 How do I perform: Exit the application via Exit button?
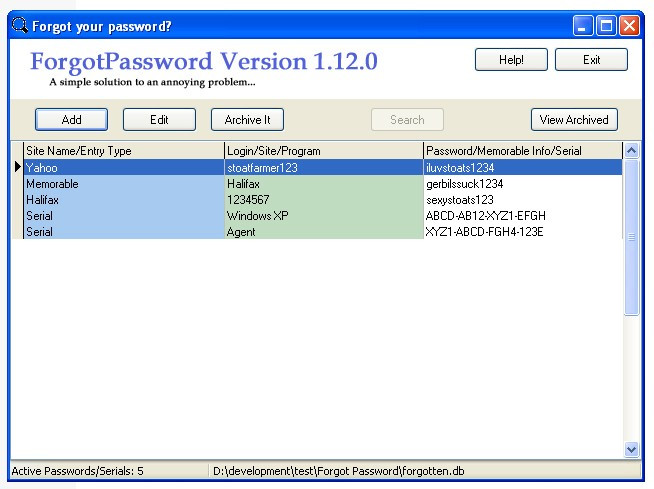pos(591,60)
